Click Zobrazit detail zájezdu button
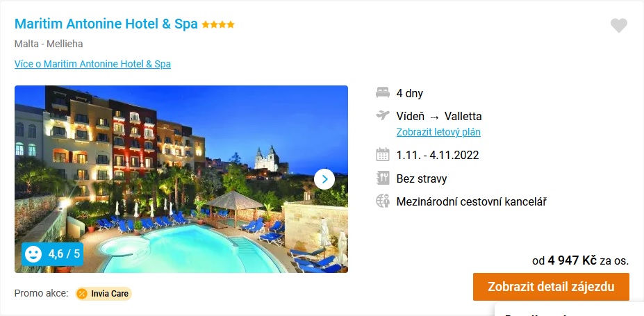Screen dimensions: 644x316 551,286
